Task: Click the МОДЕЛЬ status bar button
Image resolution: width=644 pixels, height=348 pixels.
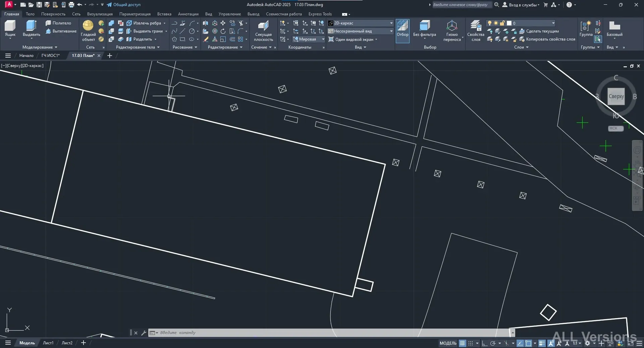Action: [x=448, y=343]
